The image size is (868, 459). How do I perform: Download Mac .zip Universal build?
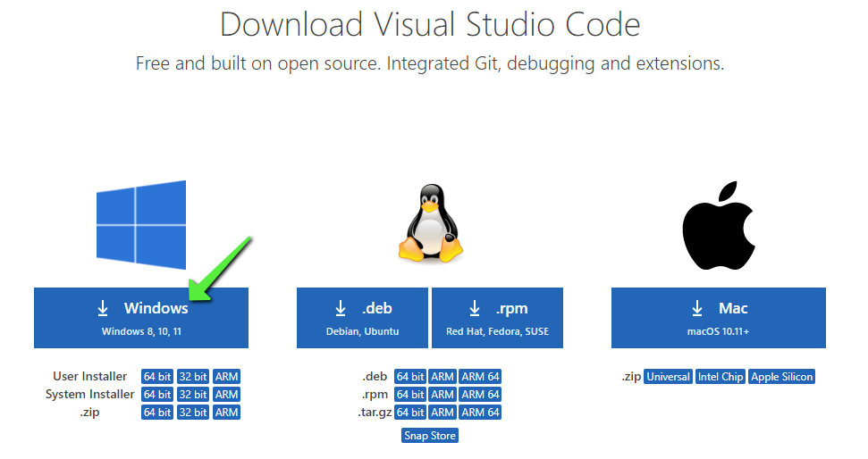coord(668,377)
